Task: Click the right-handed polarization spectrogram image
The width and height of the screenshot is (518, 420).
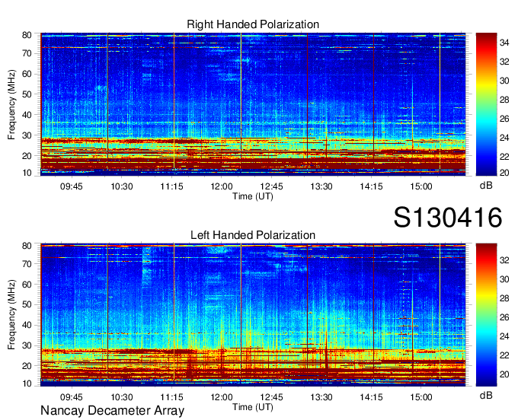Action: [253, 104]
